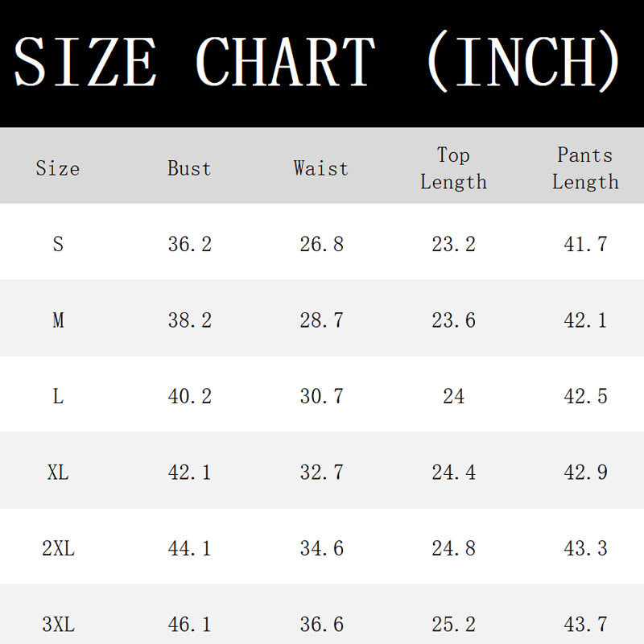Click pants length value 42.9 for XL
644x644 pixels.
pyautogui.click(x=585, y=473)
